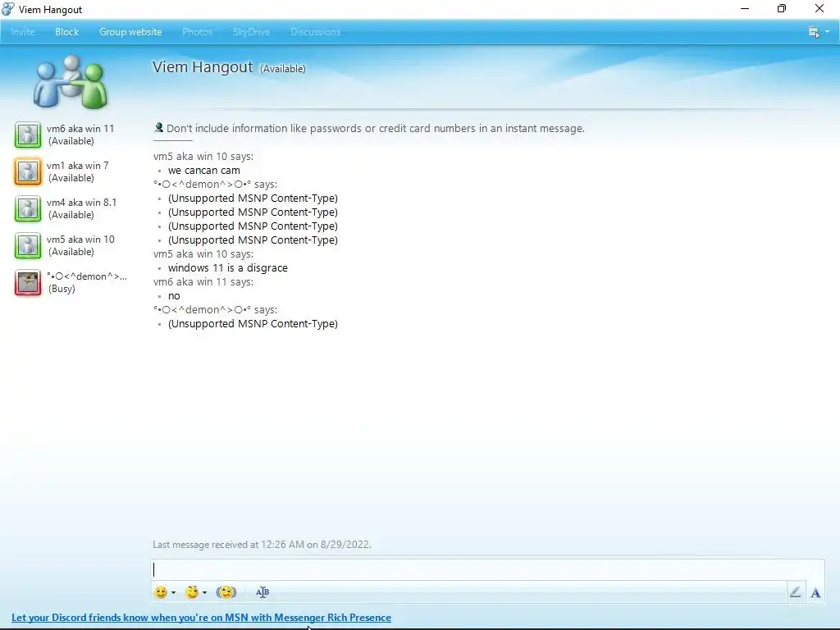Expand the winks dropdown arrow
Viewport: 840px width, 630px height.
[x=204, y=592]
